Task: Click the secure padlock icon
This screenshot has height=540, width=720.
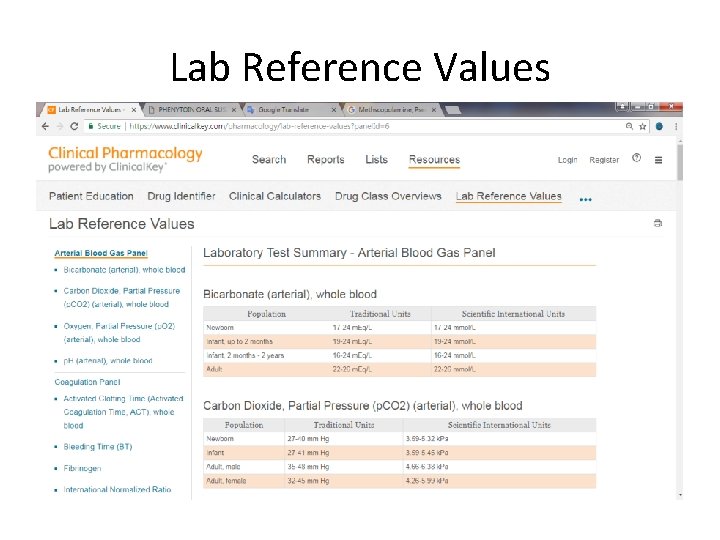Action: tap(91, 126)
